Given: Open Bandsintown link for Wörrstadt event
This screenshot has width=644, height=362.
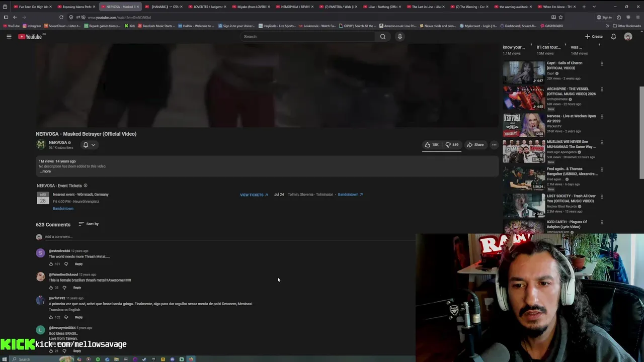Looking at the screenshot, I should pos(63,209).
